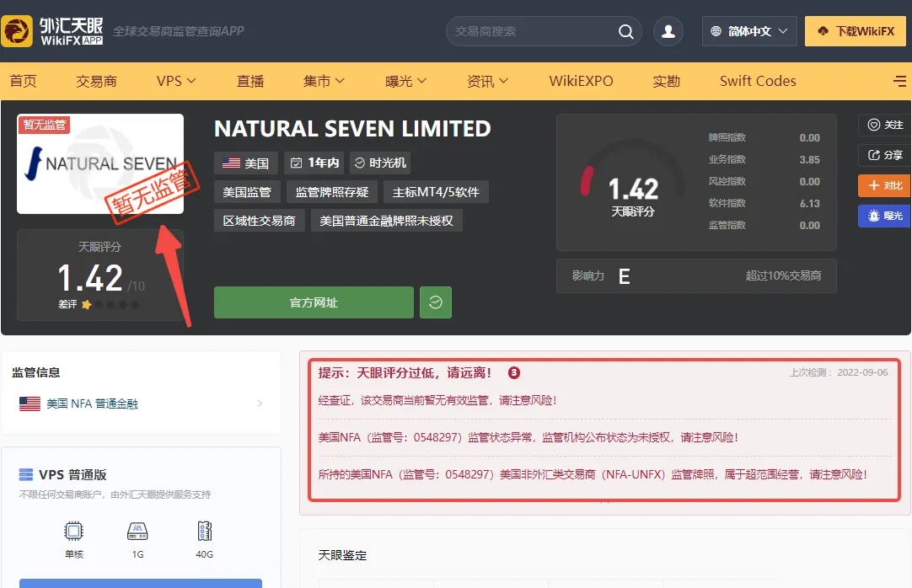Click the 影响力 E rating row
Viewport: 912px width, 588px height.
coord(696,276)
